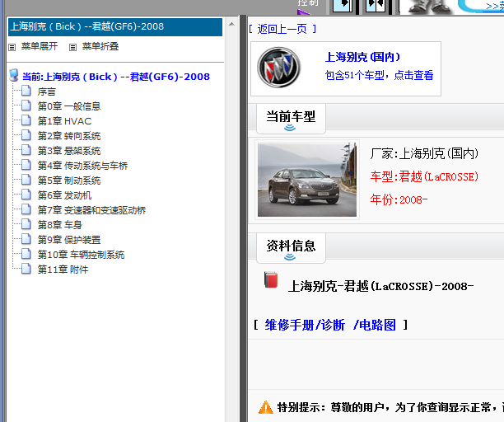The height and width of the screenshot is (422, 504).
Task: Click 包含51个车型,点击查看 link
Action: coord(380,75)
